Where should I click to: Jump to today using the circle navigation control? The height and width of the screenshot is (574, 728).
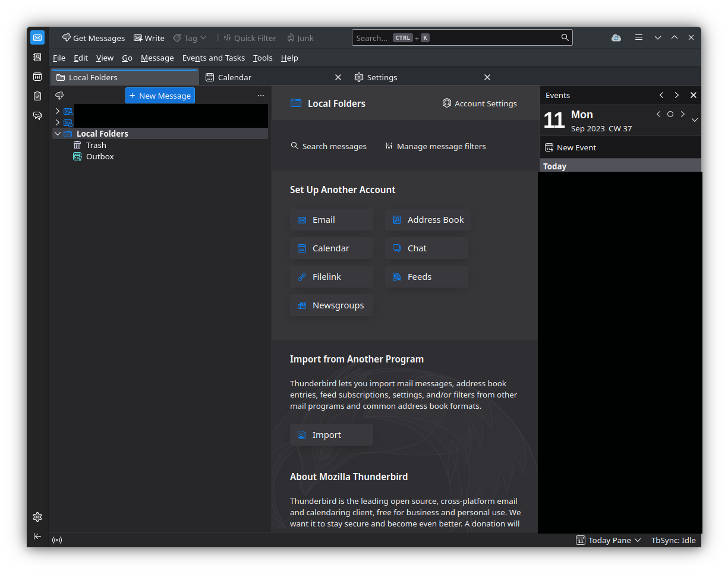670,114
